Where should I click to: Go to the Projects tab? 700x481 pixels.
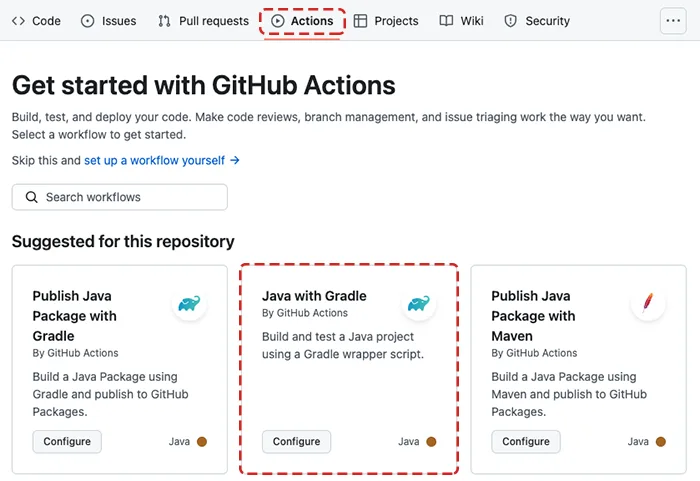(386, 21)
